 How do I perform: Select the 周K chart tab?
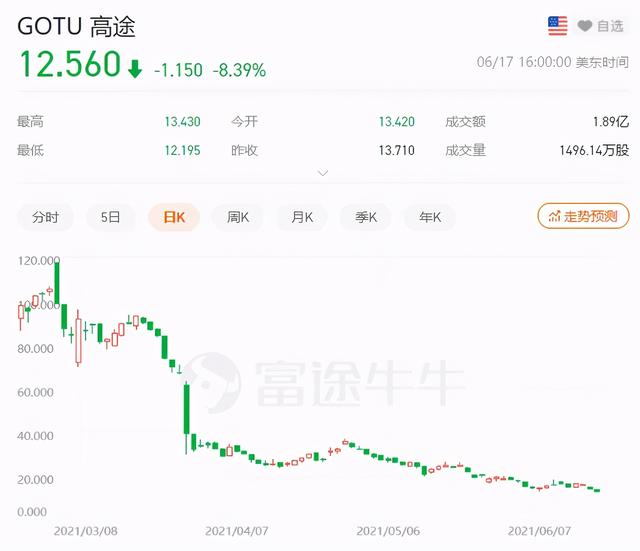coord(238,217)
